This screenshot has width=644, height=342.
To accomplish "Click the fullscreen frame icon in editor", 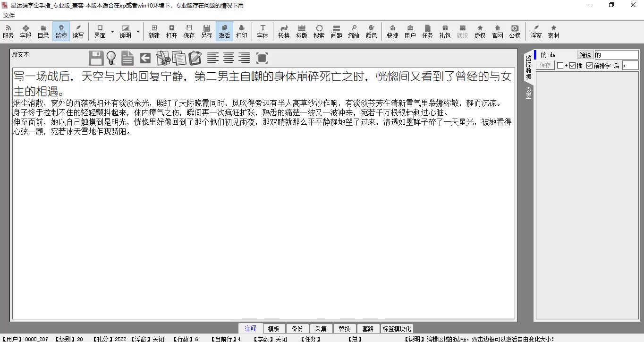I will point(262,58).
